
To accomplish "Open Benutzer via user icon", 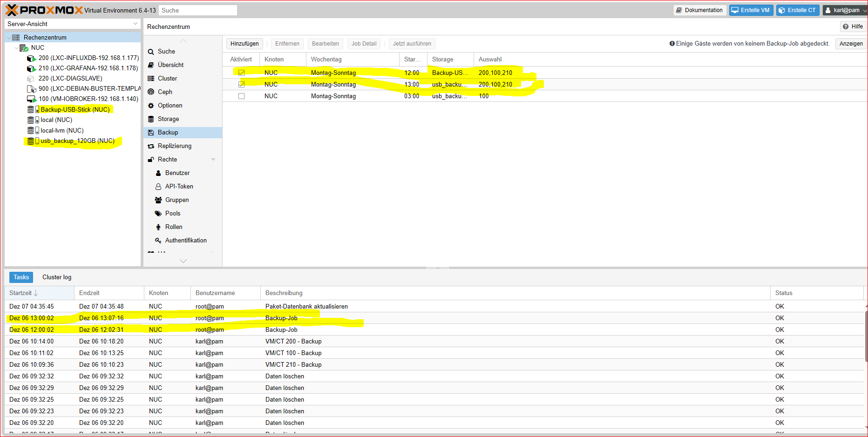I will pos(158,173).
